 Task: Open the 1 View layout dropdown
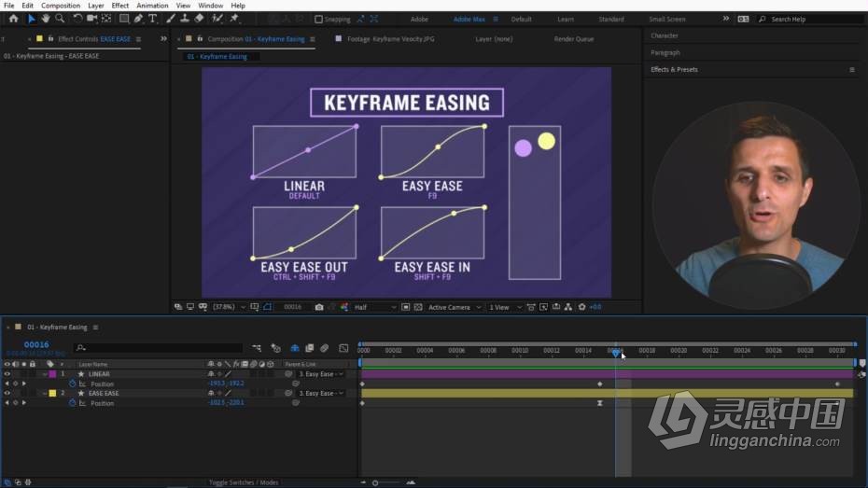(505, 307)
